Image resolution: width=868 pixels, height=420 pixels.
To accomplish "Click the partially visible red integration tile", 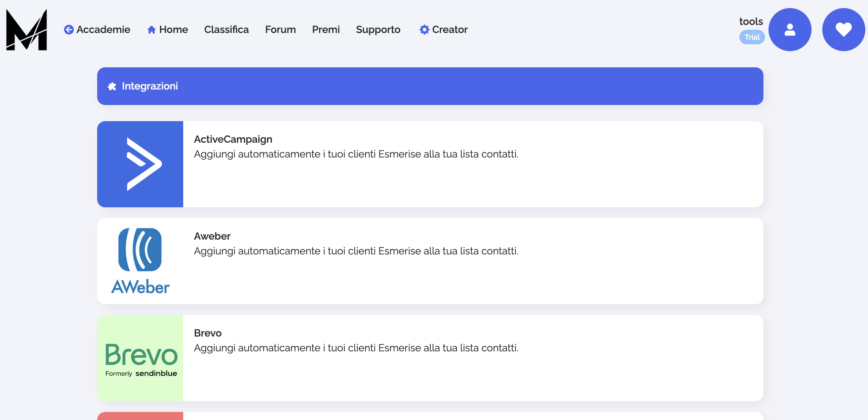I will point(140,416).
